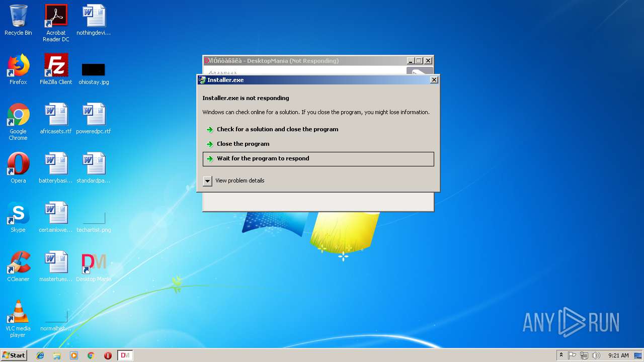
Task: Select the certainlowe... document icon
Action: point(56,217)
